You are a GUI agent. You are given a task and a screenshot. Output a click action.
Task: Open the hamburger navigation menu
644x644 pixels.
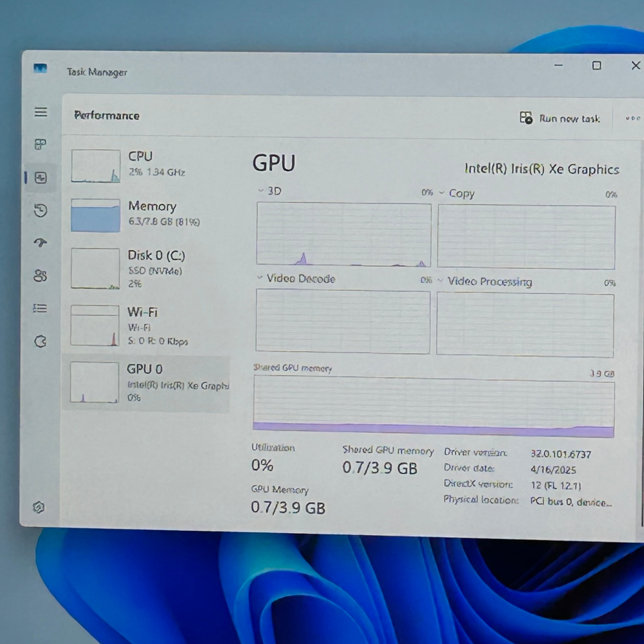coord(41,112)
